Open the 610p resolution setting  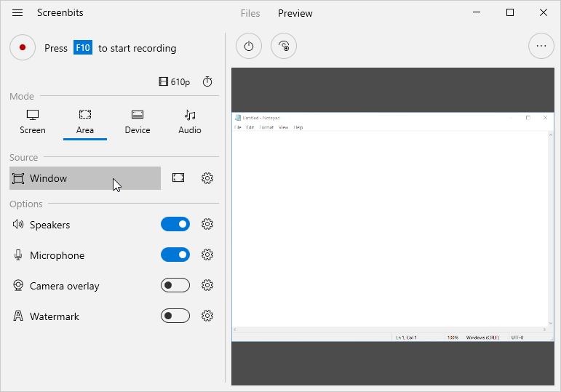[174, 82]
